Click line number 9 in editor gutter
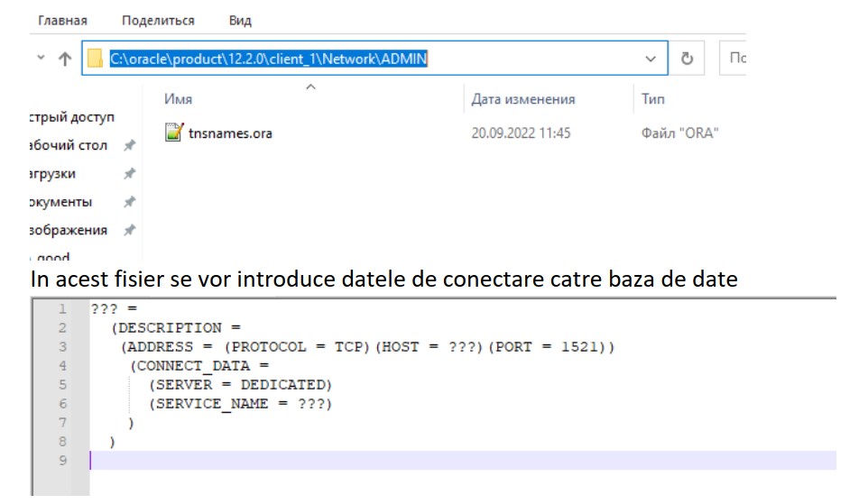Image resolution: width=868 pixels, height=504 pixels. 62,461
